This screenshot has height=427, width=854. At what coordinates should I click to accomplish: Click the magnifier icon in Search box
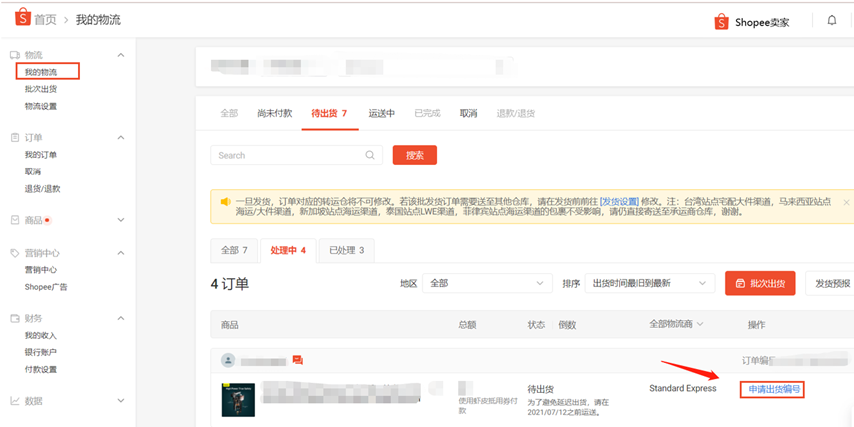point(370,155)
